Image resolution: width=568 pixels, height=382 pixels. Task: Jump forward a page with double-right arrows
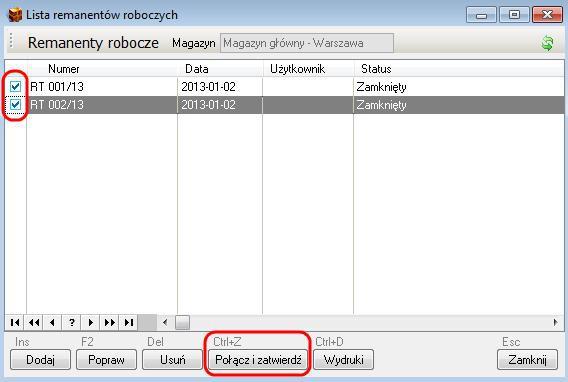coord(109,322)
